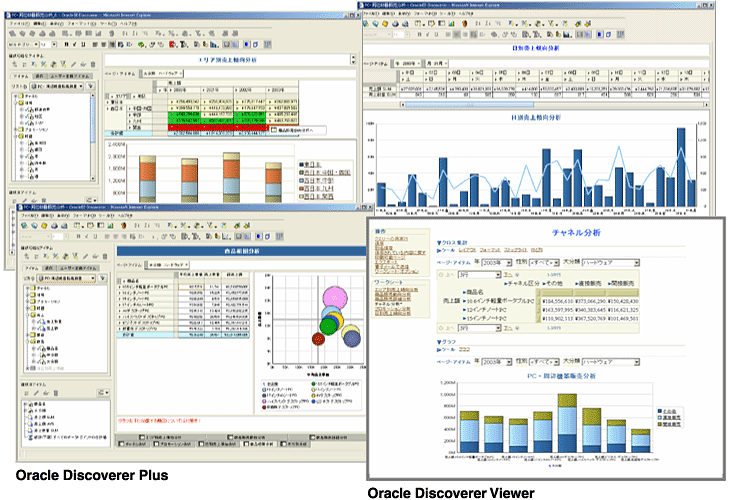Click the trash icon in 商品相関分析 selected items toolbar
The image size is (730, 500).
[x=56, y=393]
